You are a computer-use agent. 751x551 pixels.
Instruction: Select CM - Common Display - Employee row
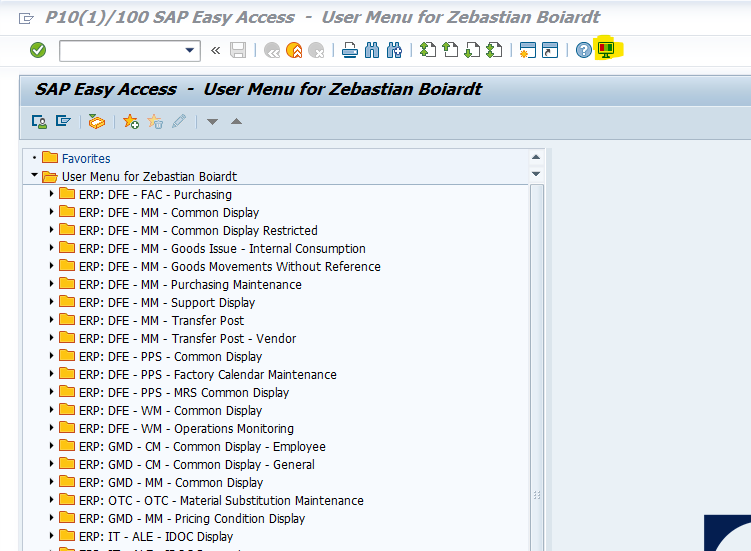tap(202, 447)
